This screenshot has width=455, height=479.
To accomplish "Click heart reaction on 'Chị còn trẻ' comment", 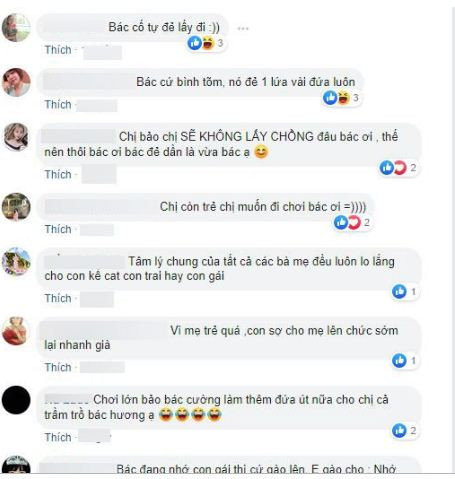I will pyautogui.click(x=354, y=222).
